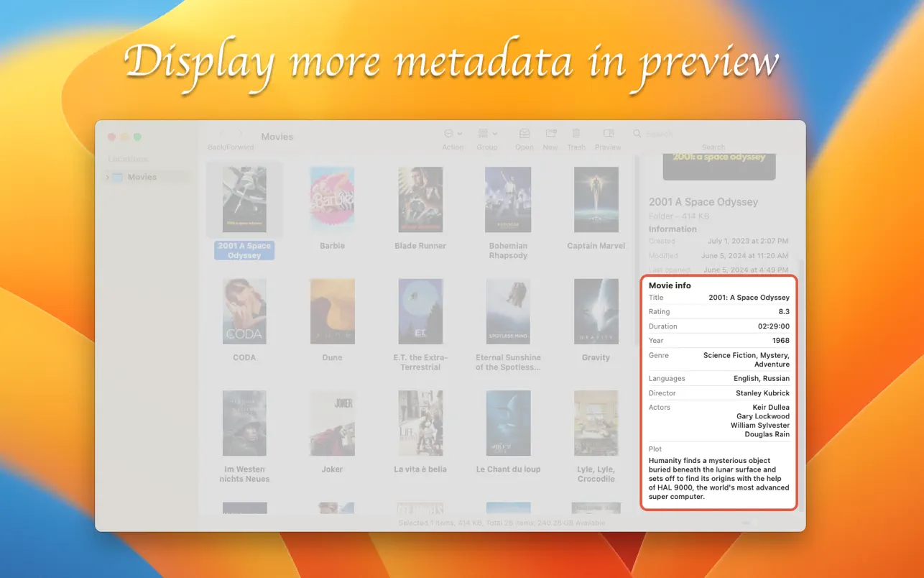Toggle the Preview panel icon
Viewport: 924px width, 578px height.
coord(608,134)
